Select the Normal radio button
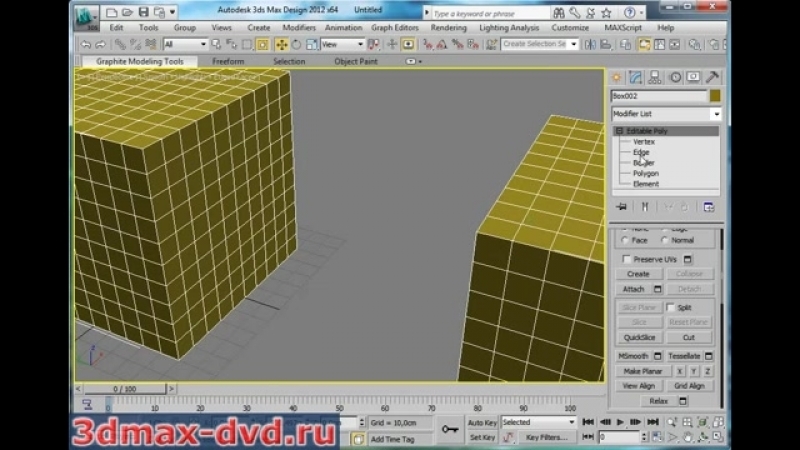This screenshot has height=450, width=800. (666, 240)
